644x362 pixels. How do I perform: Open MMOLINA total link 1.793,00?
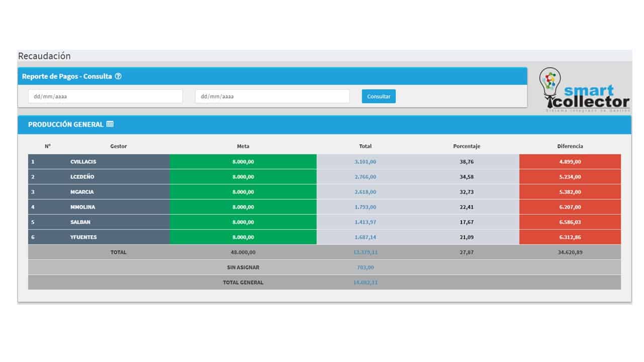tap(365, 207)
